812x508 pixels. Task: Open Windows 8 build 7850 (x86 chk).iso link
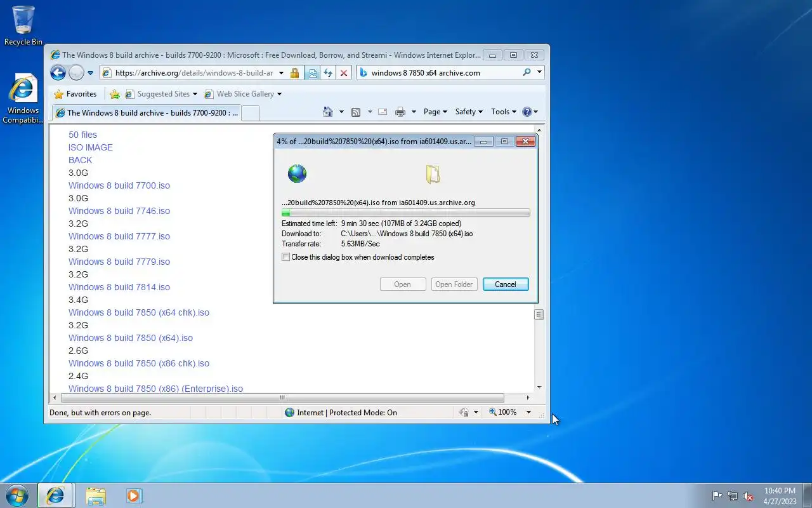click(139, 363)
